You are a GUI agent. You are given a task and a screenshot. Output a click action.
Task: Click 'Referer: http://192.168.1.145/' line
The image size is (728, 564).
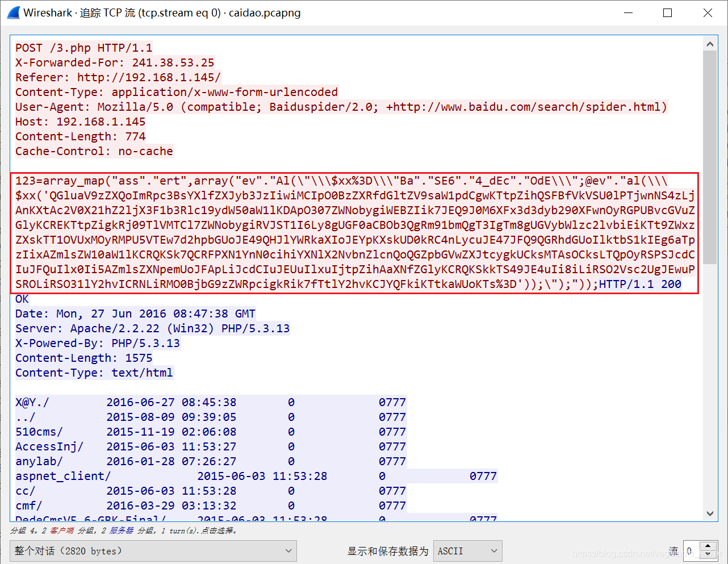click(x=118, y=77)
